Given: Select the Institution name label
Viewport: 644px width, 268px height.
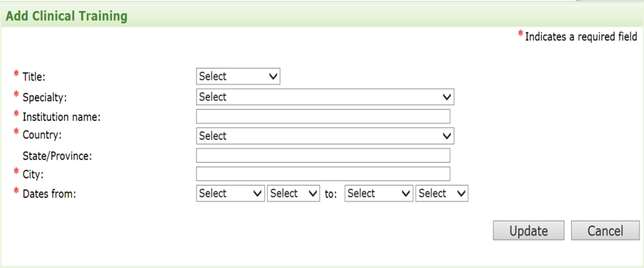Looking at the screenshot, I should click(61, 117).
